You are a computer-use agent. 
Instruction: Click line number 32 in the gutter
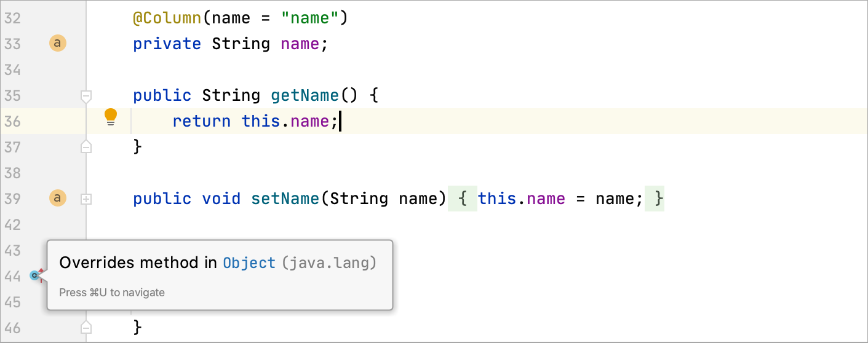[x=12, y=18]
